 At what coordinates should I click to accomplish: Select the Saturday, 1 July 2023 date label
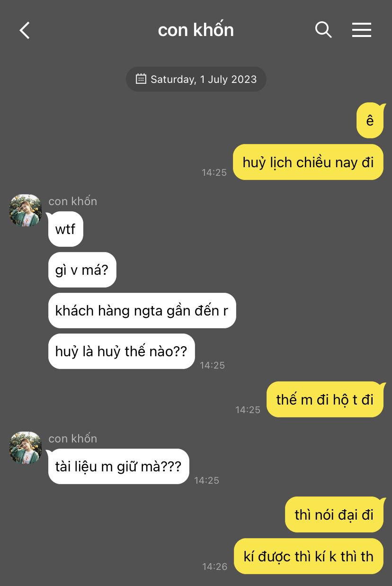[204, 79]
